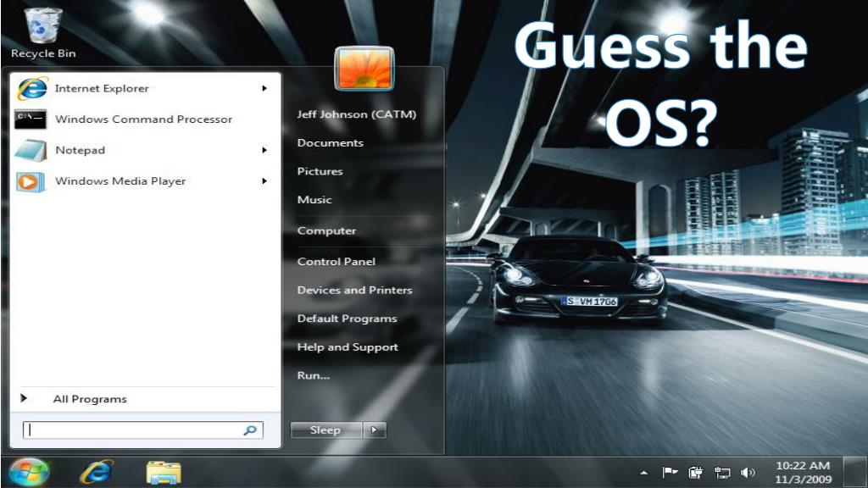
Task: Open Pictures from Start menu
Action: point(320,171)
